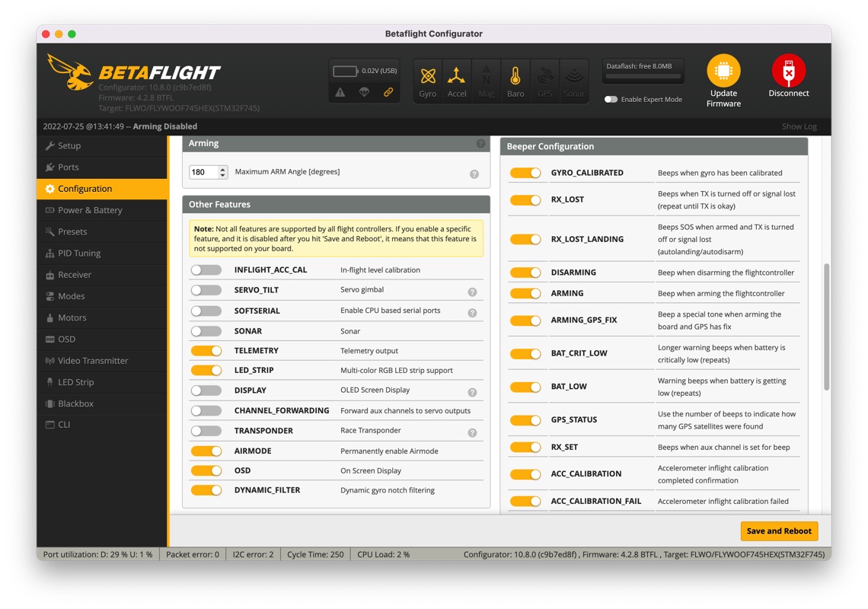Click the Update Firmware chip icon
Screen dimensions: 868x609
(x=723, y=70)
